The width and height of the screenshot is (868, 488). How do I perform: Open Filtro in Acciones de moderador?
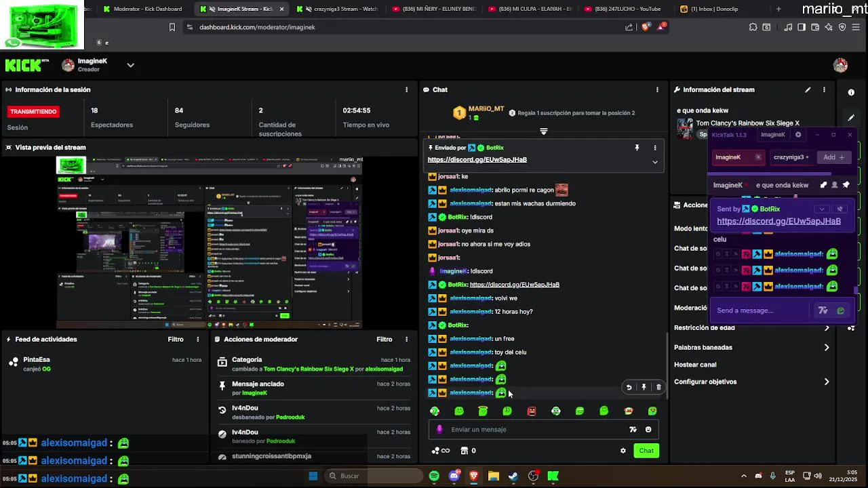tap(384, 339)
